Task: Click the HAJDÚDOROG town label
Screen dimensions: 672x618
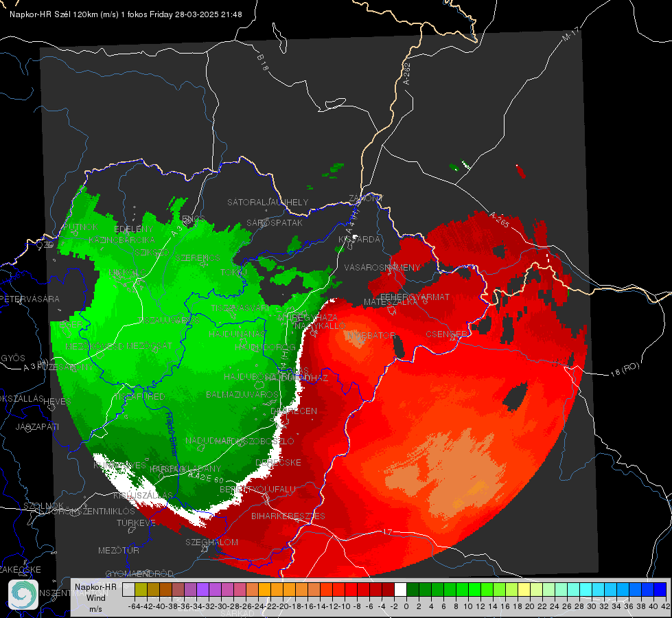Action: [x=265, y=347]
